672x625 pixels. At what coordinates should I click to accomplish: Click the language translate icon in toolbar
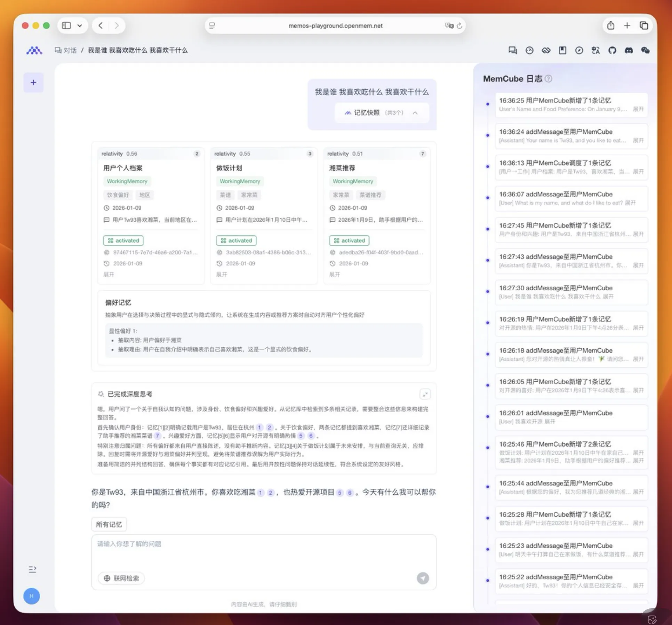click(595, 50)
